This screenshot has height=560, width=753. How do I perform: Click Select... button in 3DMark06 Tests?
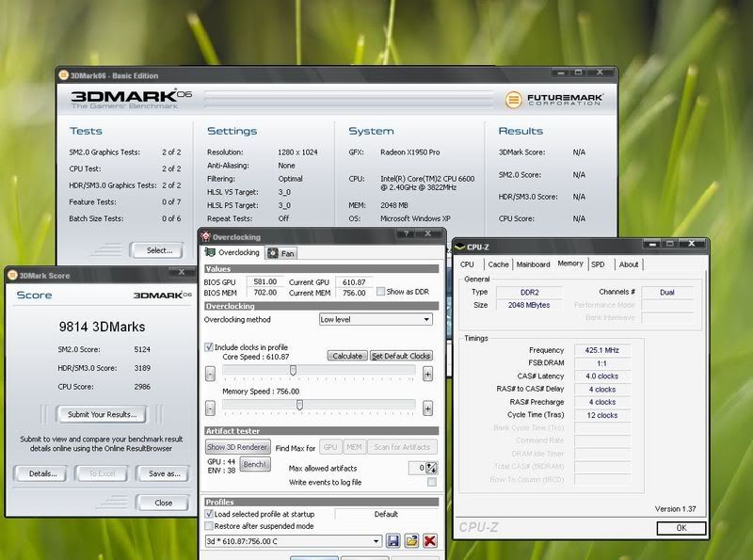[157, 250]
